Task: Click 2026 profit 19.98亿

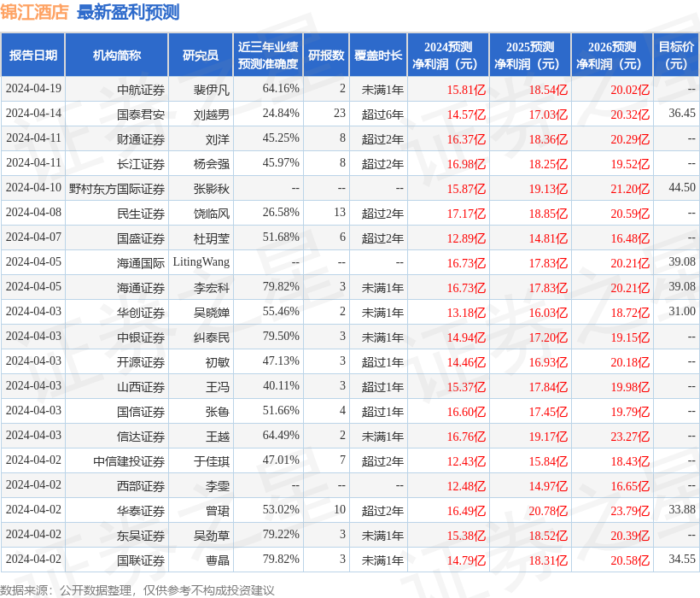Action: tap(630, 387)
